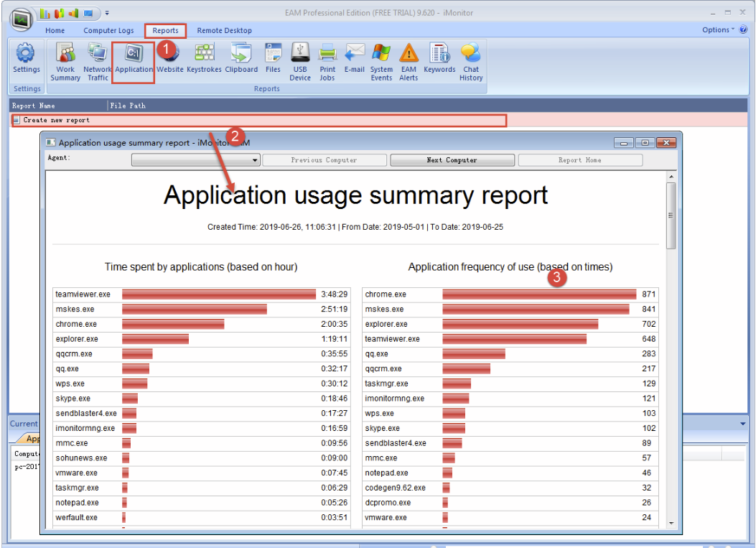Select the App tab in the bottom panel
This screenshot has height=548, width=756.
[x=31, y=439]
